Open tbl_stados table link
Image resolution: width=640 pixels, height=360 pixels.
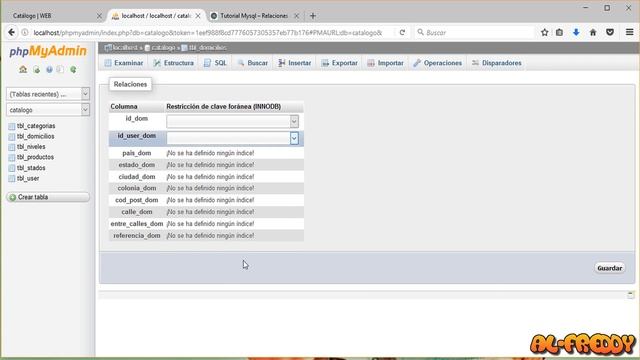31,168
